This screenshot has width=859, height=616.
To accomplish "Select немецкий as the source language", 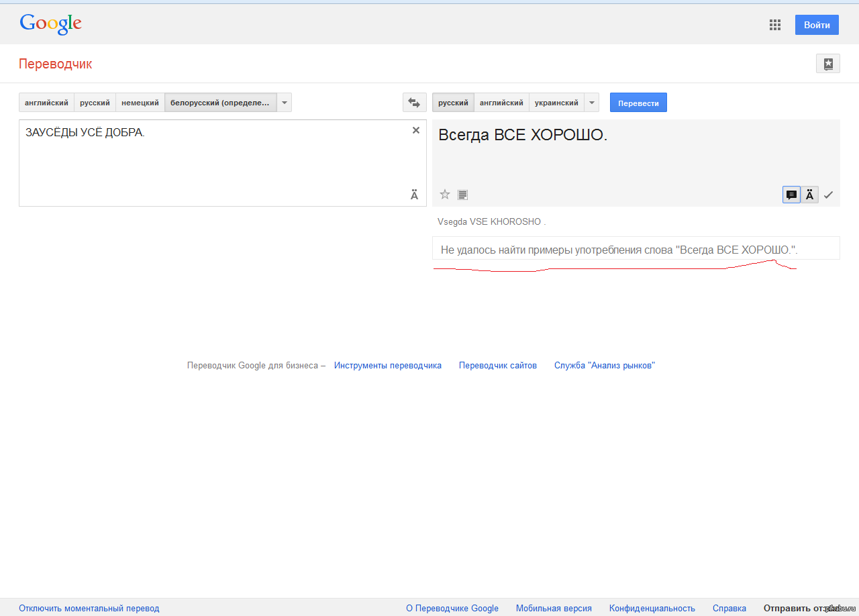I will point(140,103).
